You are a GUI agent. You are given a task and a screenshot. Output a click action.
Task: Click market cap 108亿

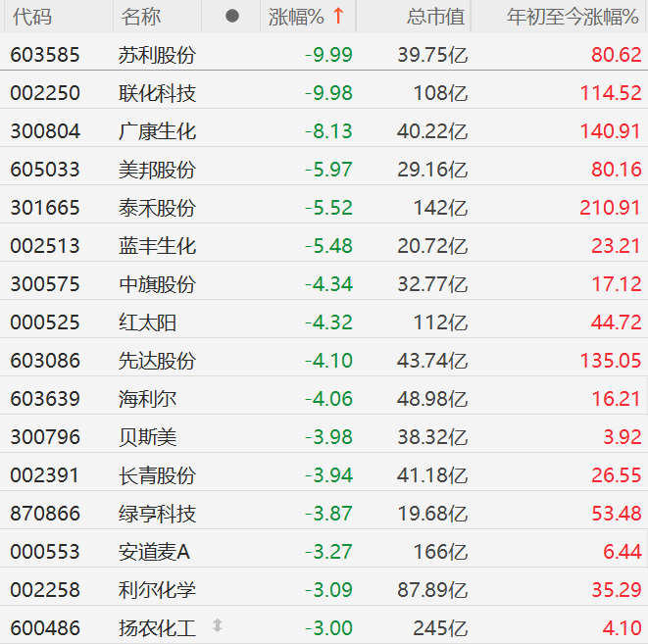[x=440, y=93]
